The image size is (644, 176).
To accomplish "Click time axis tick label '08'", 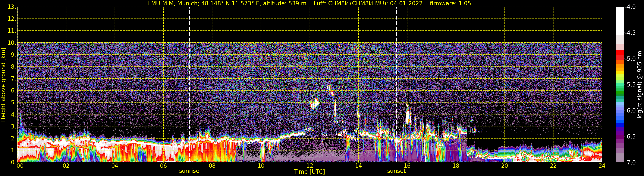I will coord(212,166).
